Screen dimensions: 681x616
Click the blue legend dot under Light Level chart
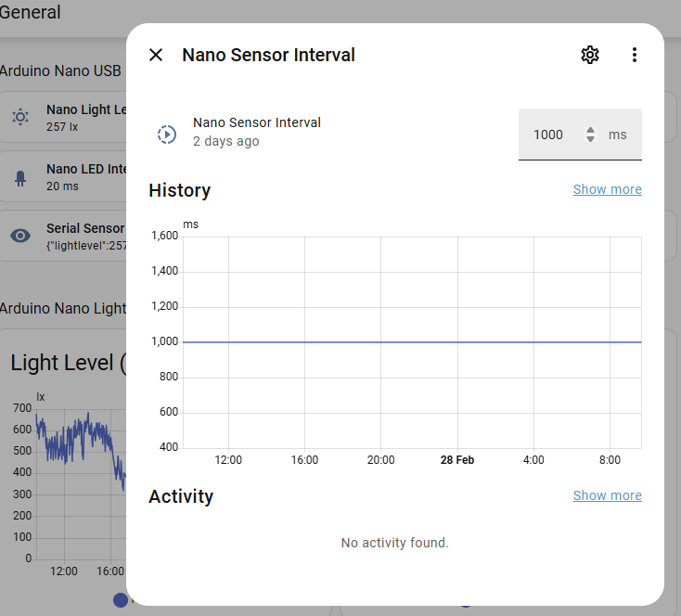121,600
